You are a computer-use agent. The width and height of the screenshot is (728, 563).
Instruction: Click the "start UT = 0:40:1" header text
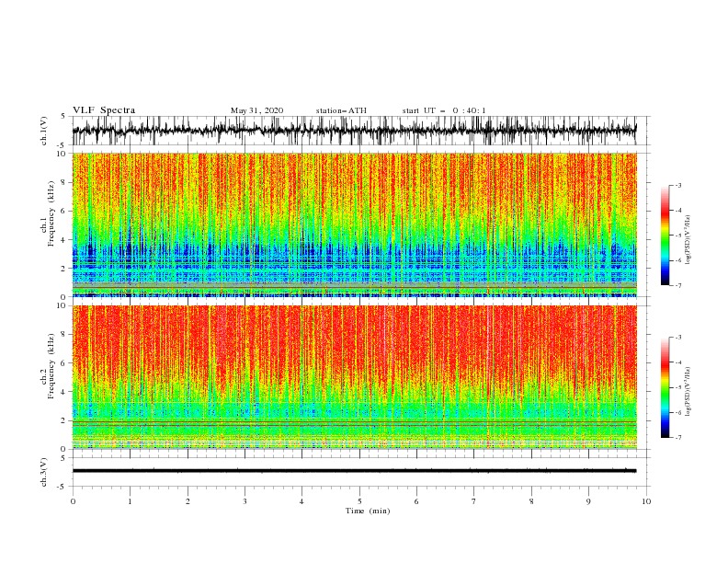click(x=444, y=110)
